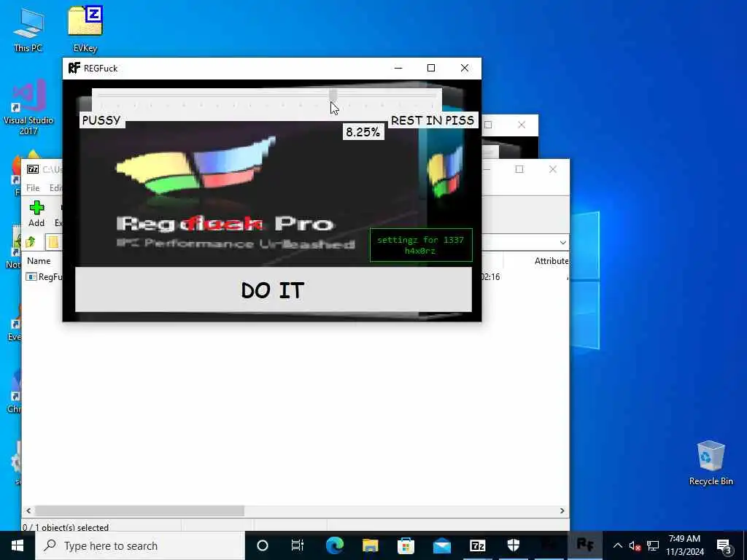Open File Explorer from taskbar

370,545
